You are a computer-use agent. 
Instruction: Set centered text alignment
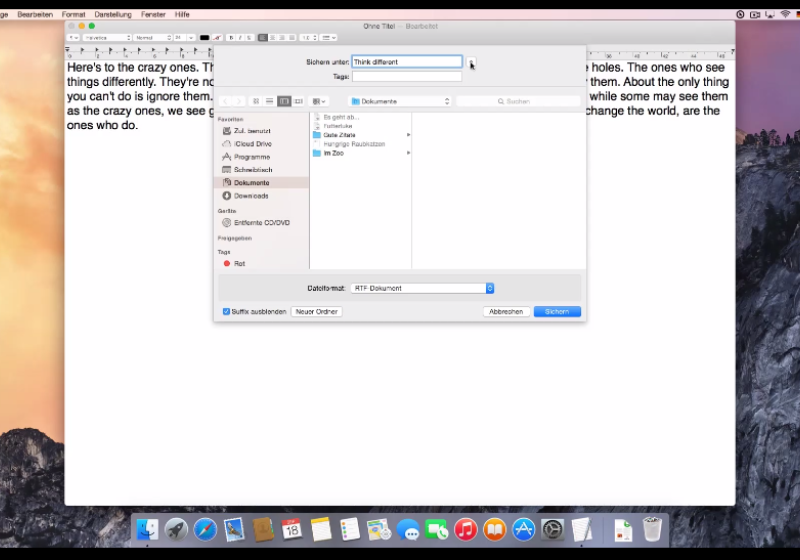click(x=272, y=38)
